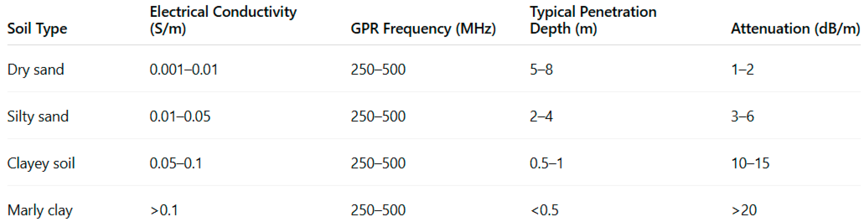
Task: Click the Soil Type column header
Action: click(37, 29)
